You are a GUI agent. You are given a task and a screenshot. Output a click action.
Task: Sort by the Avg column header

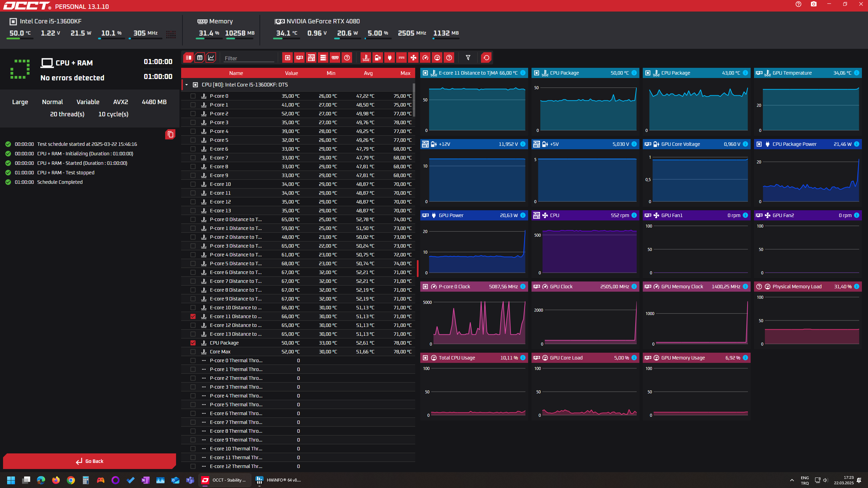coord(368,73)
